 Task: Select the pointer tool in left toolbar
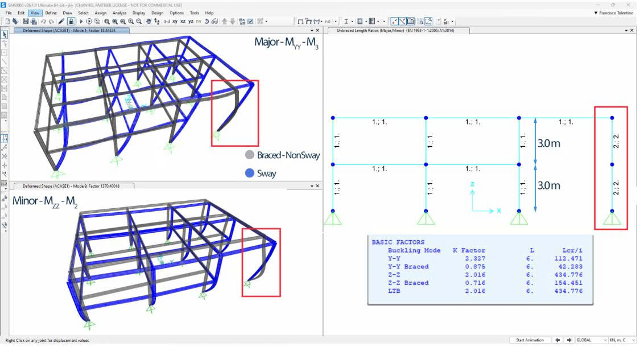(x=5, y=35)
